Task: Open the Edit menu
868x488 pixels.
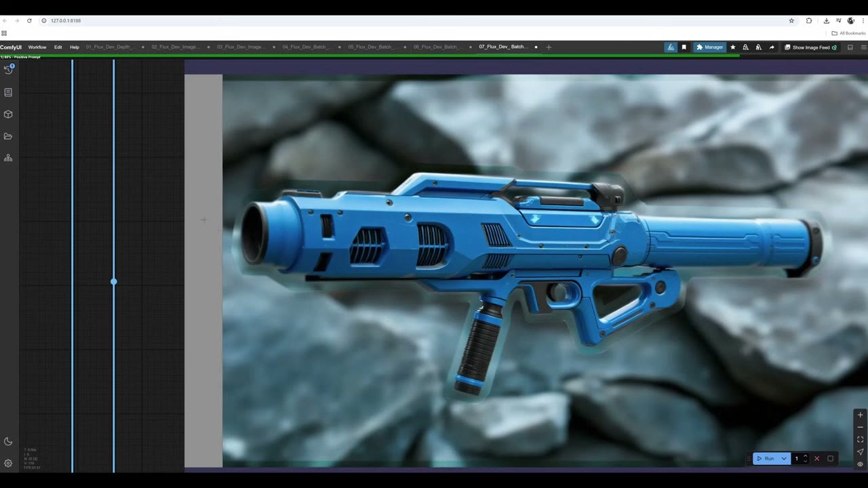Action: click(x=58, y=47)
